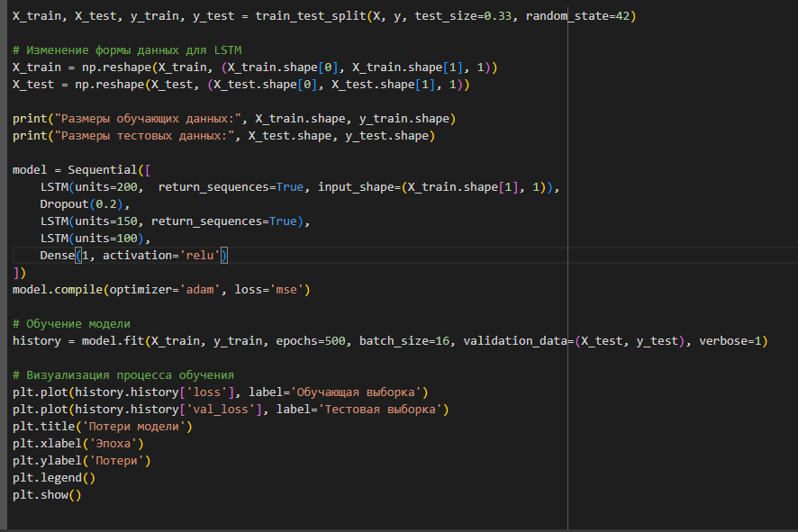Click LSTM(units=100) layer line
Image resolution: width=798 pixels, height=532 pixels.
[95, 238]
